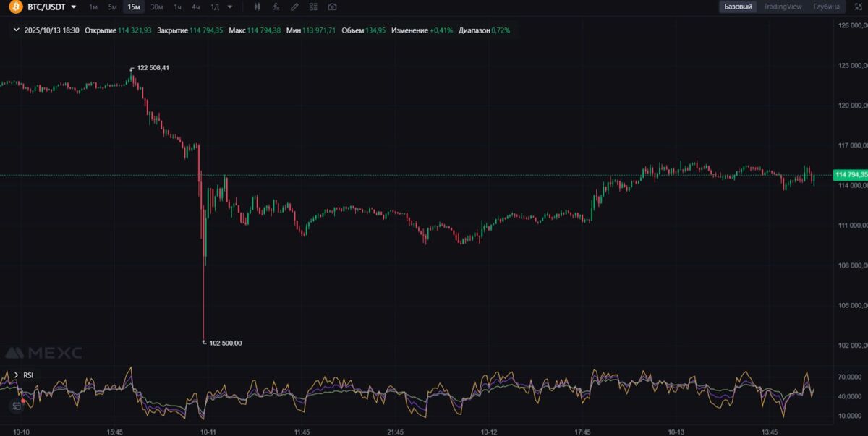The width and height of the screenshot is (868, 436).
Task: Switch to the TradingView chart tab
Action: click(782, 7)
